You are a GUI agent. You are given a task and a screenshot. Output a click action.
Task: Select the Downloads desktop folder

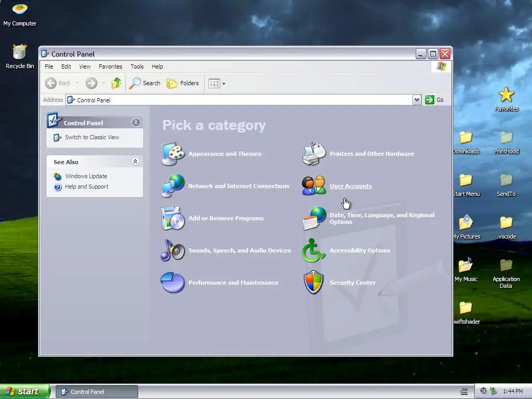[x=466, y=142]
